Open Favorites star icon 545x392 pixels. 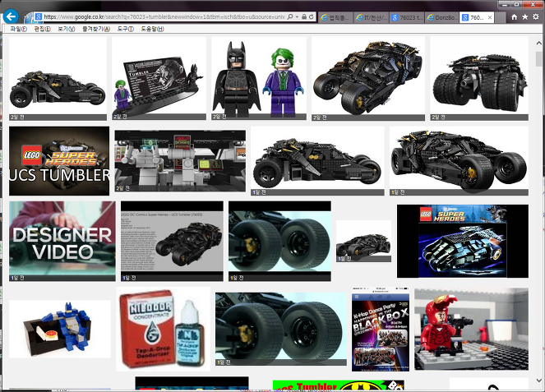coord(524,16)
